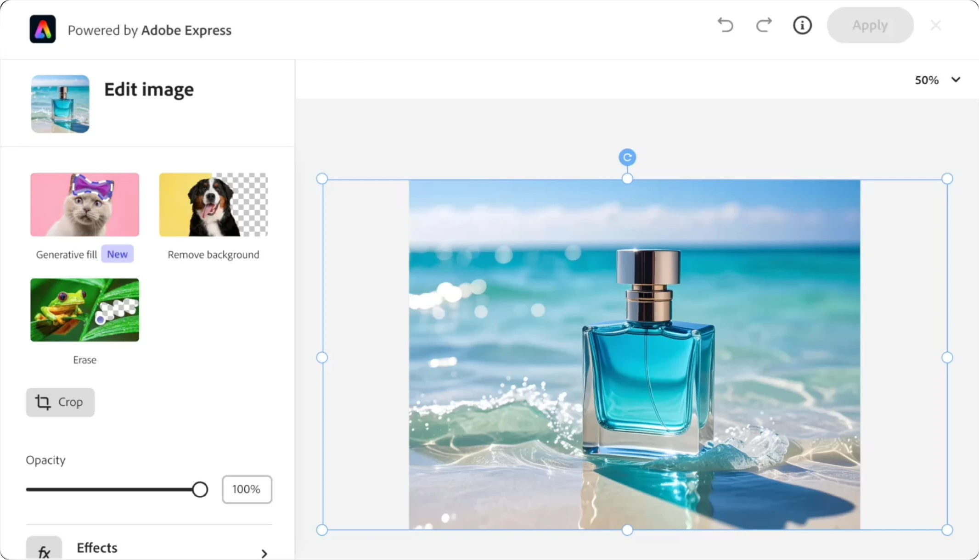The image size is (979, 560).
Task: Expand the Effects section
Action: pos(149,549)
